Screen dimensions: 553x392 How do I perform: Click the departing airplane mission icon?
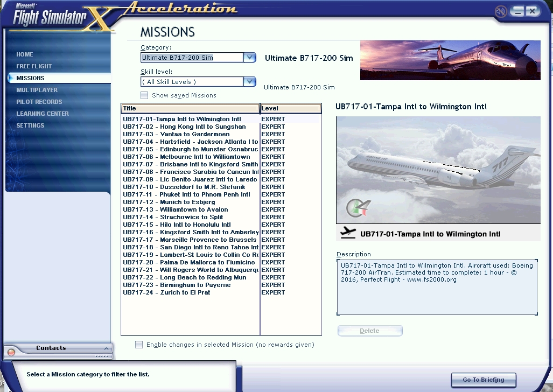(x=348, y=233)
